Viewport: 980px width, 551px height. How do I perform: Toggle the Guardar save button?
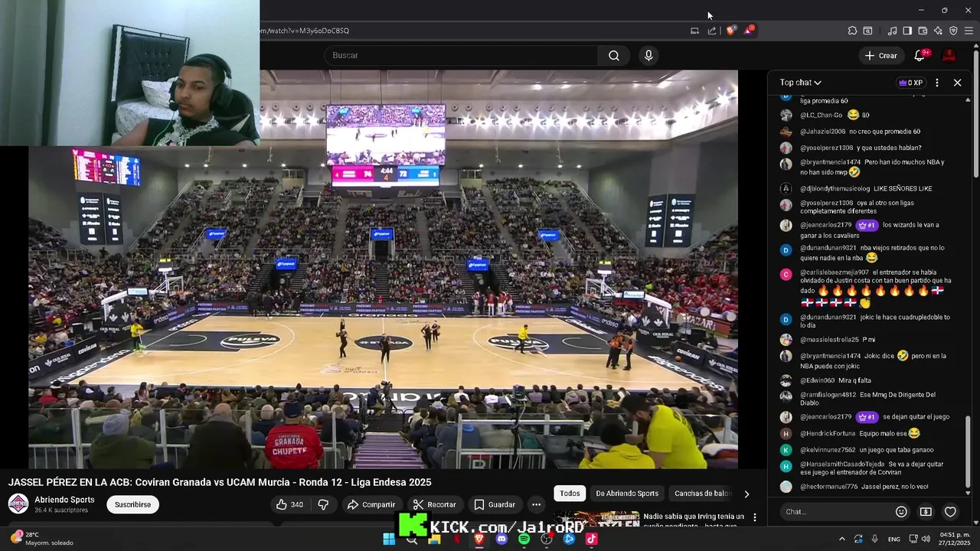click(494, 504)
